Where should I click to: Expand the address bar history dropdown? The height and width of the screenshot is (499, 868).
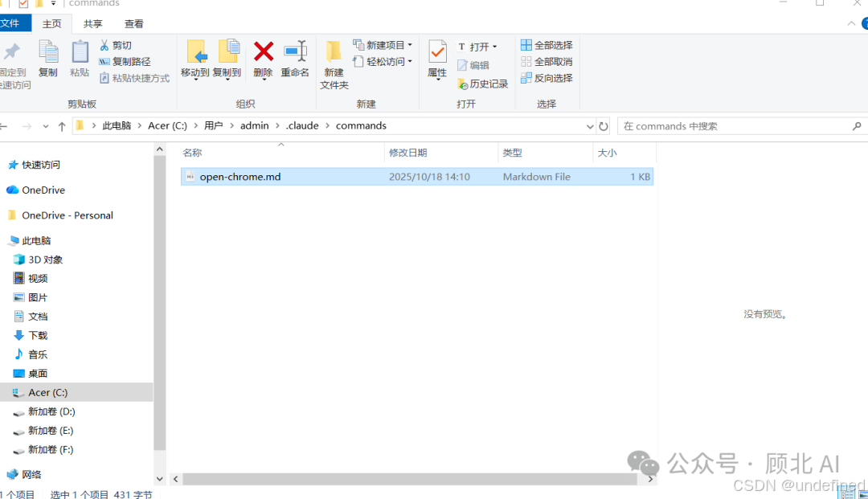coord(590,127)
